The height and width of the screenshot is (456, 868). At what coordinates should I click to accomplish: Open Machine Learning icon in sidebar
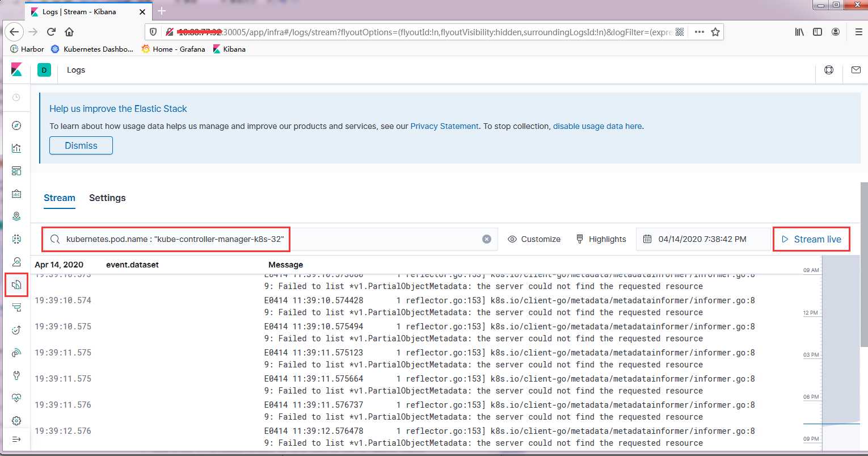(x=16, y=239)
